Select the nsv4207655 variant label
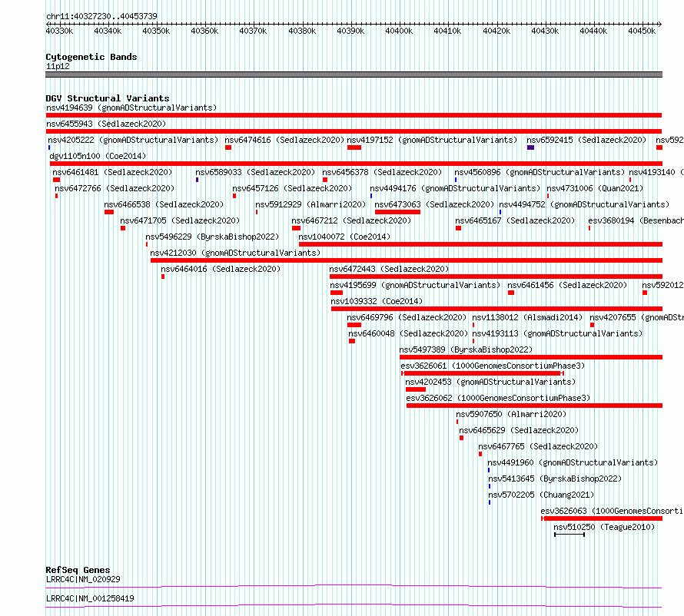684x616 pixels. tap(636, 317)
